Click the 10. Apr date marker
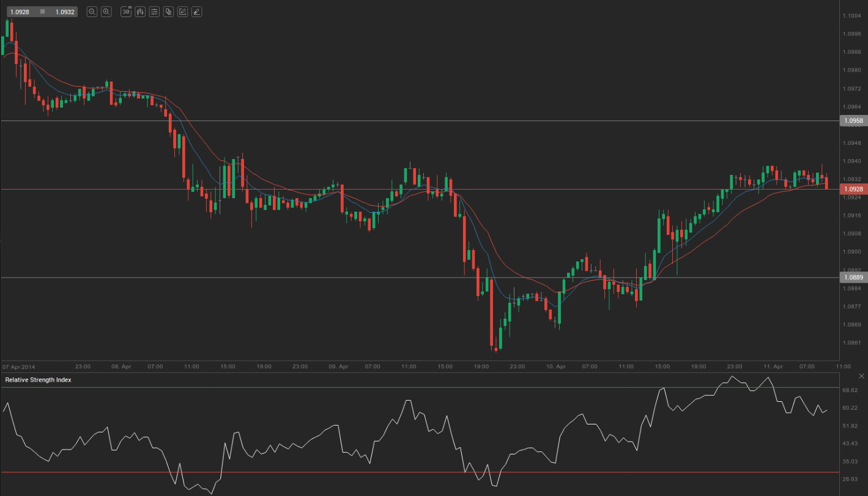The width and height of the screenshot is (868, 496). pyautogui.click(x=555, y=366)
